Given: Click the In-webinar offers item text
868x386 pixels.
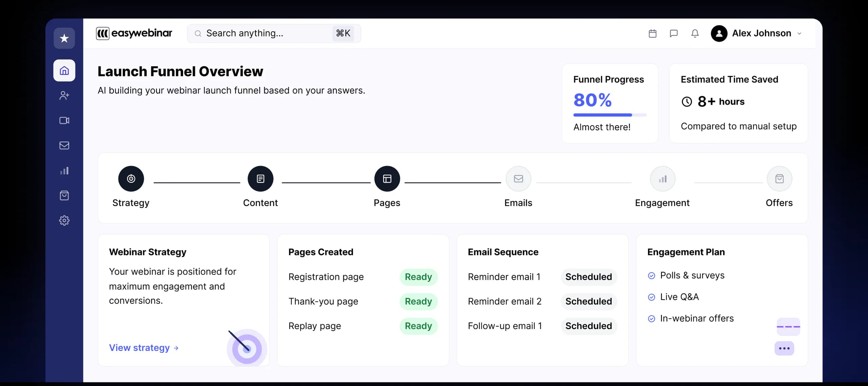Looking at the screenshot, I should (x=697, y=318).
